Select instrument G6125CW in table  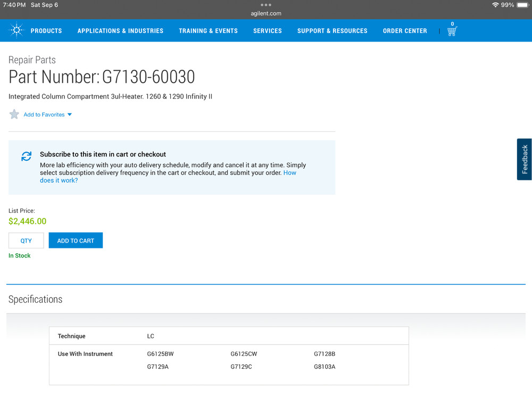pos(244,354)
